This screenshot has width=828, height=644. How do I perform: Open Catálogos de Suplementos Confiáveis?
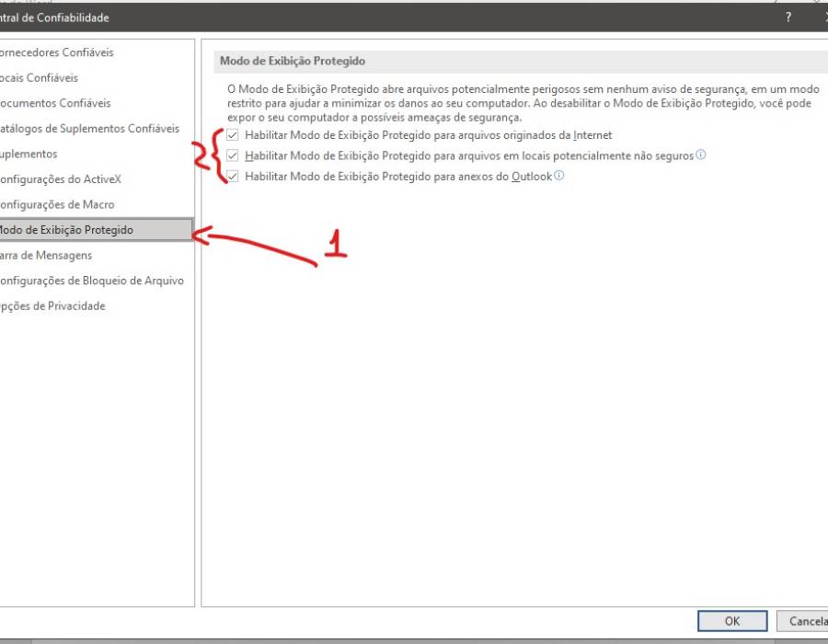90,128
